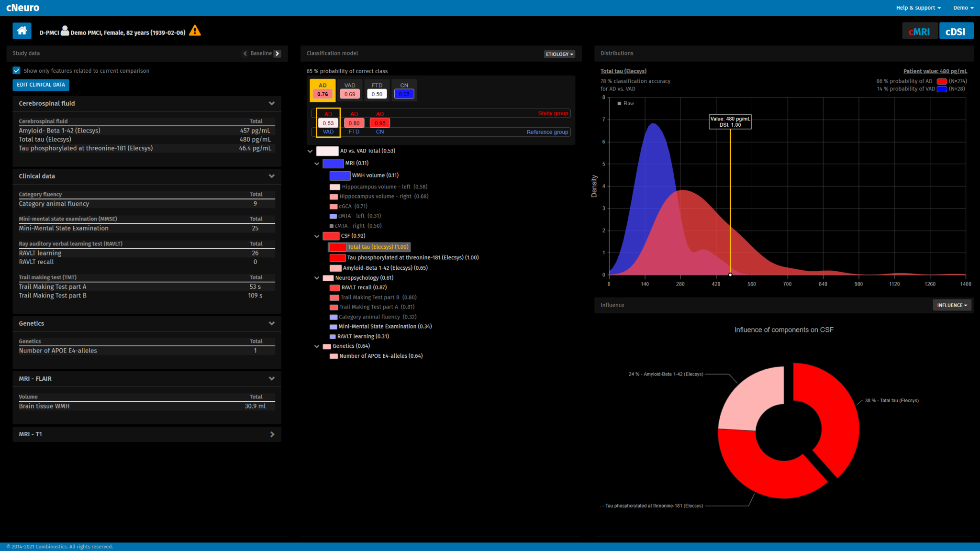Select the AD vs FTD comparison box
The height and width of the screenshot is (551, 980).
click(354, 123)
